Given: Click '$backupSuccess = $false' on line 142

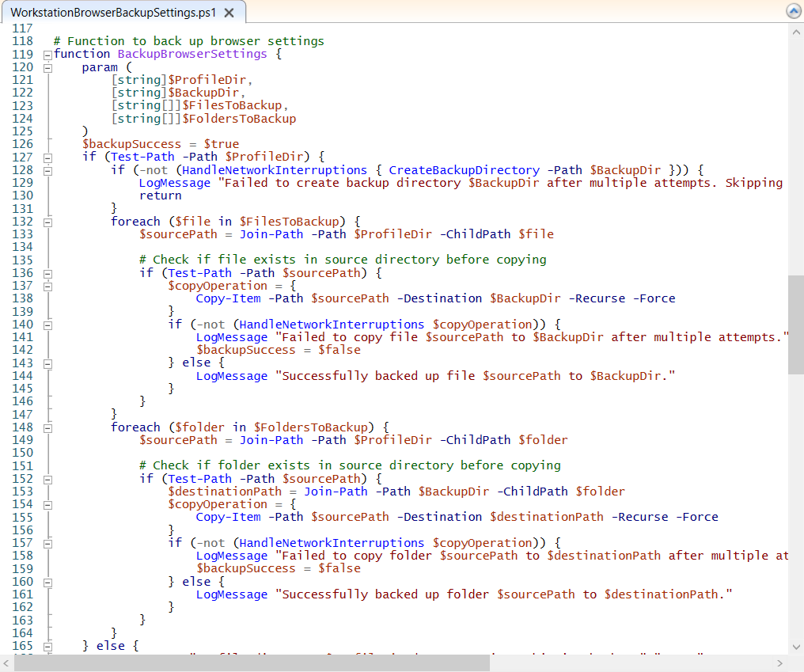Looking at the screenshot, I should coord(279,350).
